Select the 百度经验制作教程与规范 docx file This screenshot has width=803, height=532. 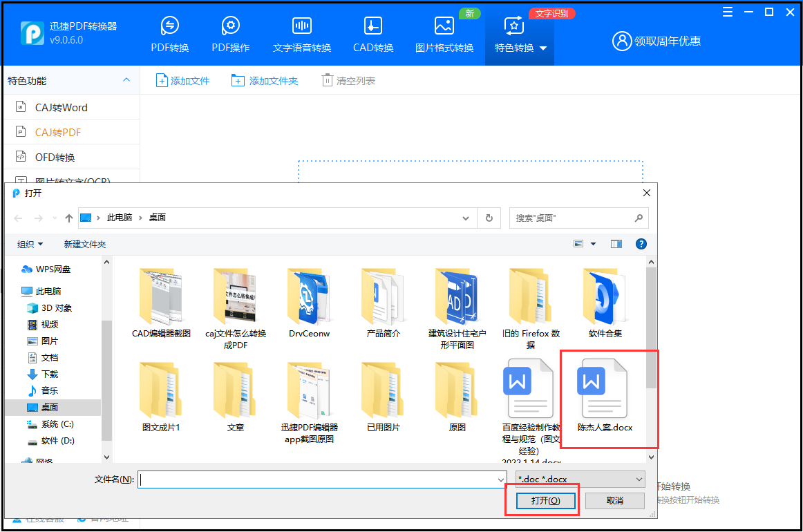click(x=531, y=410)
